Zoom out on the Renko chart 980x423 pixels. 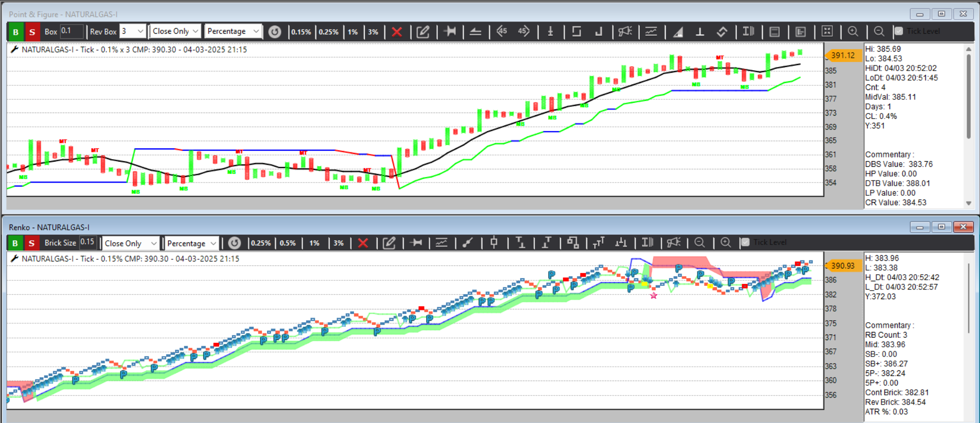click(x=699, y=242)
